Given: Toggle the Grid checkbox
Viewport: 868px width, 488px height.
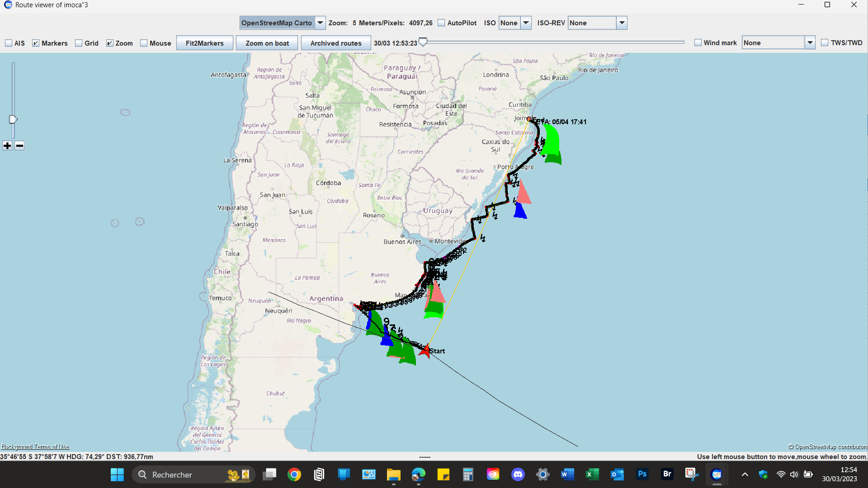Looking at the screenshot, I should (x=79, y=43).
